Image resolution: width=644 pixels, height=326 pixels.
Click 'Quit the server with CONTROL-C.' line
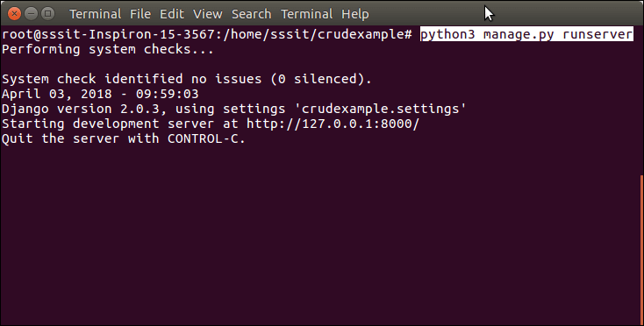pos(124,138)
